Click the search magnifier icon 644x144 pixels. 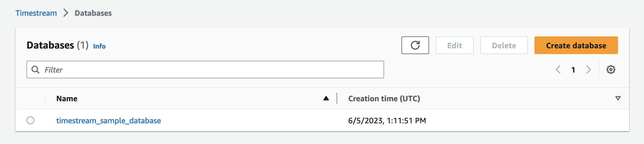[35, 70]
